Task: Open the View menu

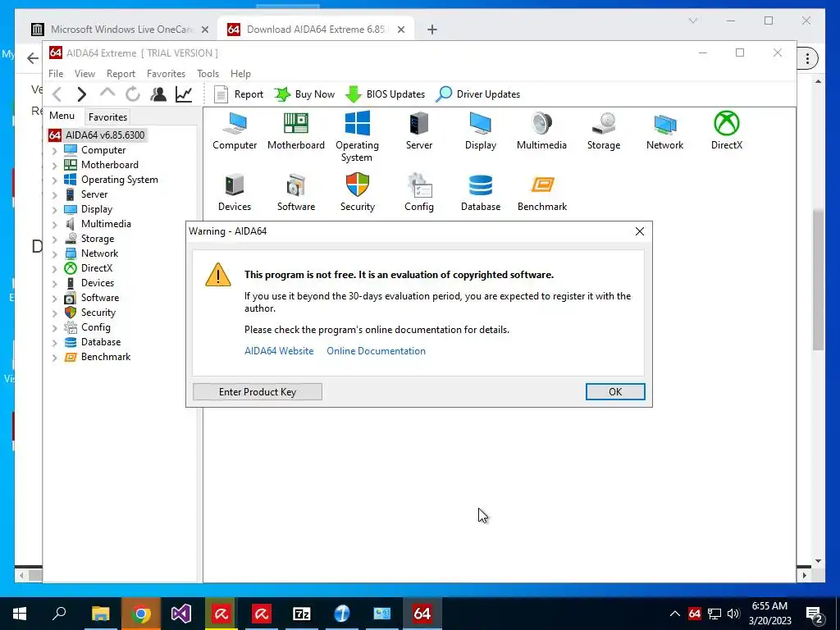Action: pyautogui.click(x=84, y=73)
